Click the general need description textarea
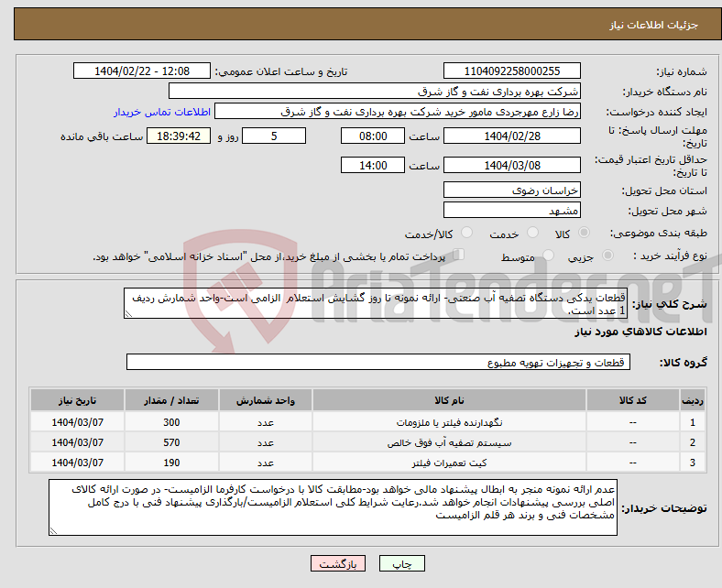Viewport: 722px width, 588px height. [x=376, y=303]
